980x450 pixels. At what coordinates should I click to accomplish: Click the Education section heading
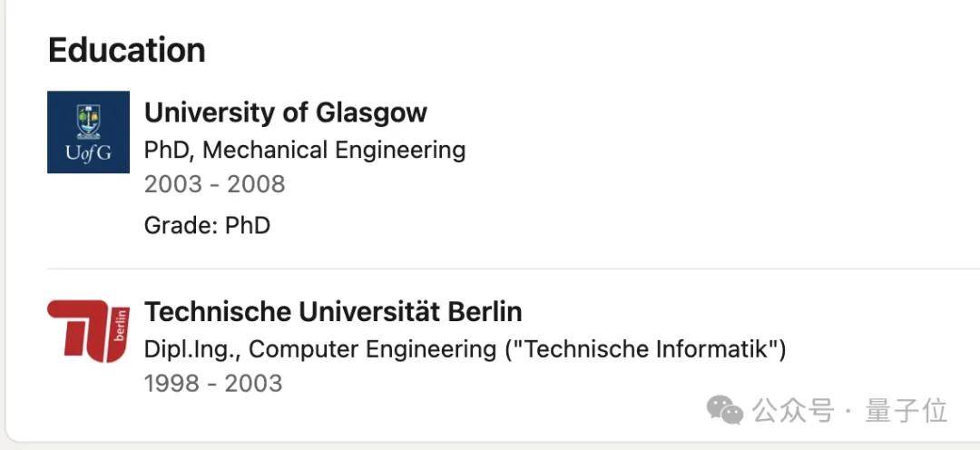pos(126,50)
